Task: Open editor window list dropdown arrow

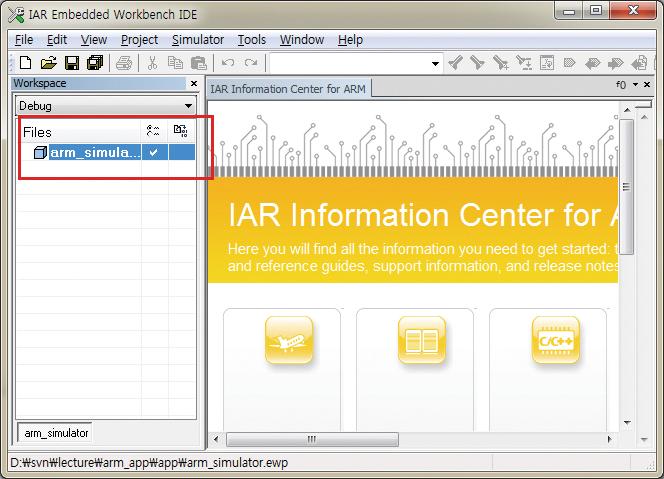Action: click(635, 85)
